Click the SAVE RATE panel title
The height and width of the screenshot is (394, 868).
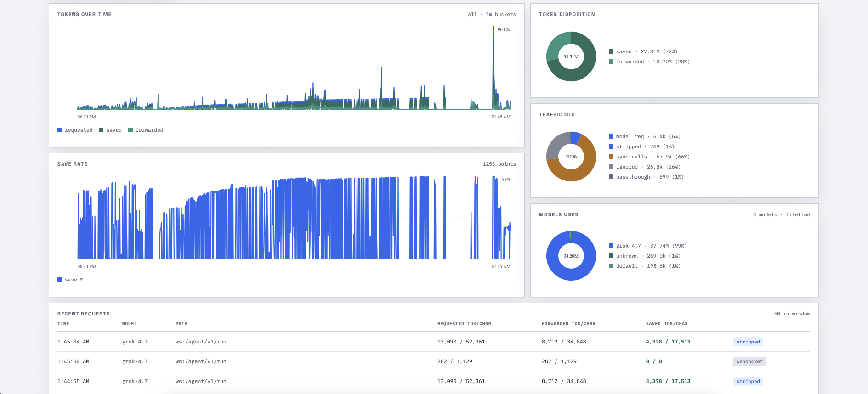point(72,164)
